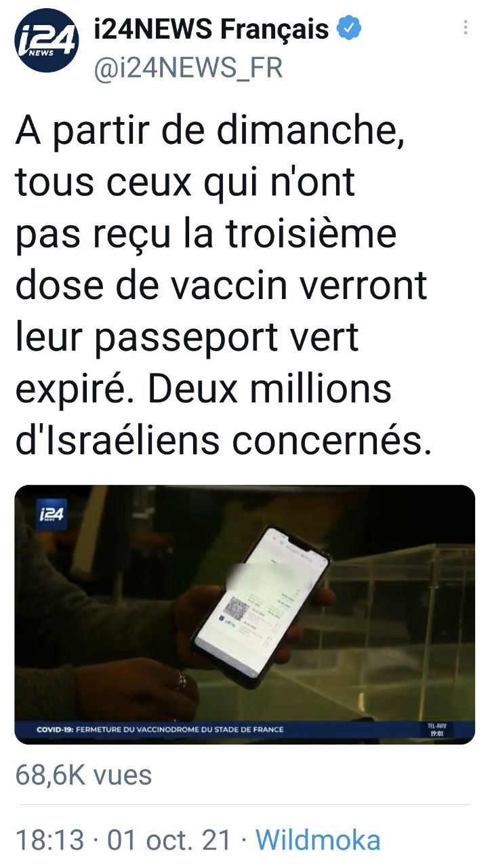This screenshot has height=868, width=490.
Task: Select the tweet text about passeport vert
Action: 224,285
